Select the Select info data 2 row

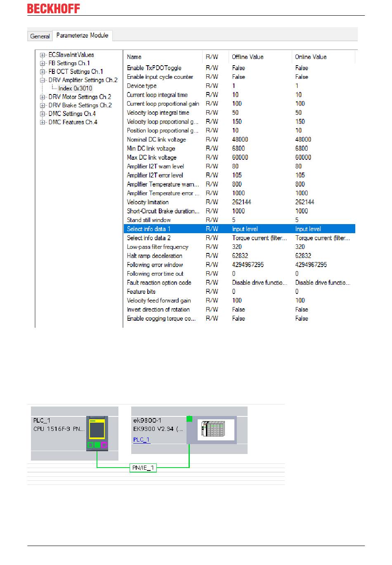(239, 238)
